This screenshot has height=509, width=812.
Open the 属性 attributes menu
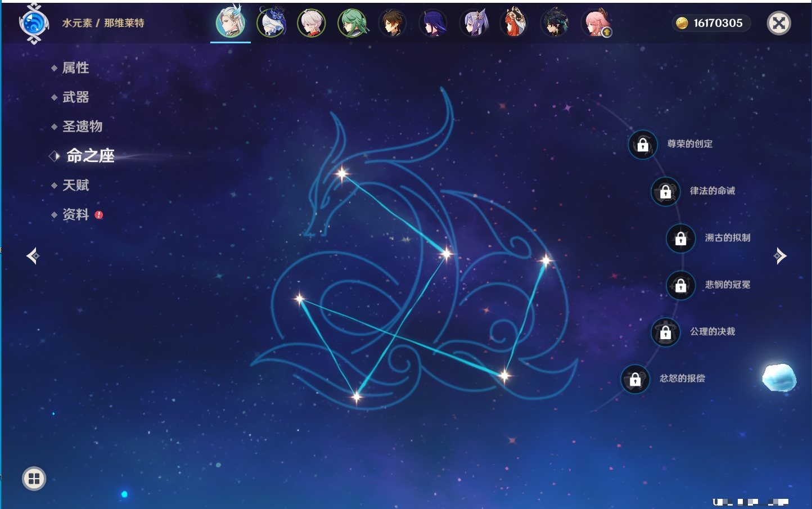coord(75,68)
